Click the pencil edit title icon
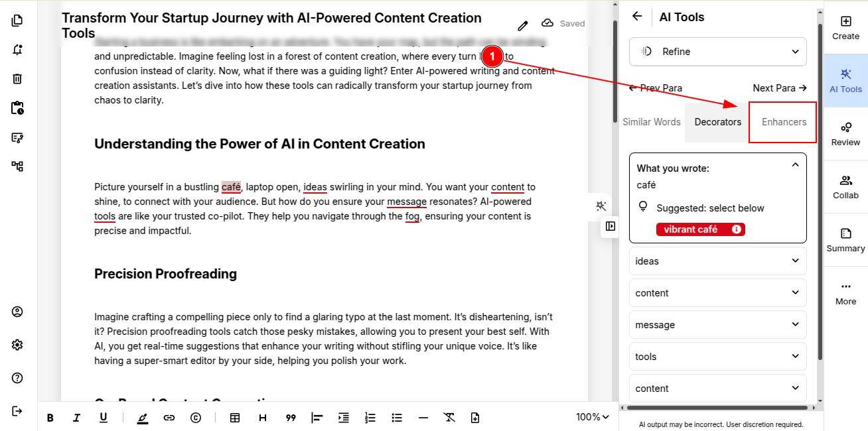 point(523,25)
